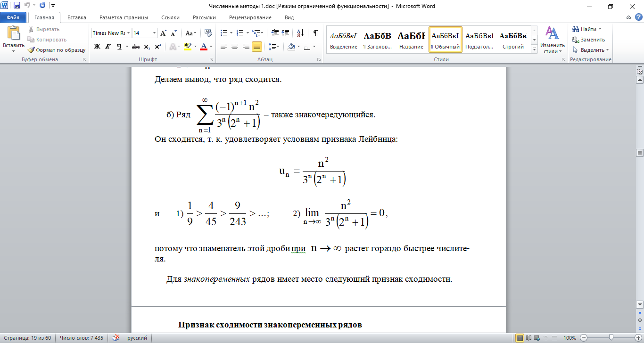Click the 100% zoom level indicator
Viewport: 644px width, 343px height.
point(570,338)
